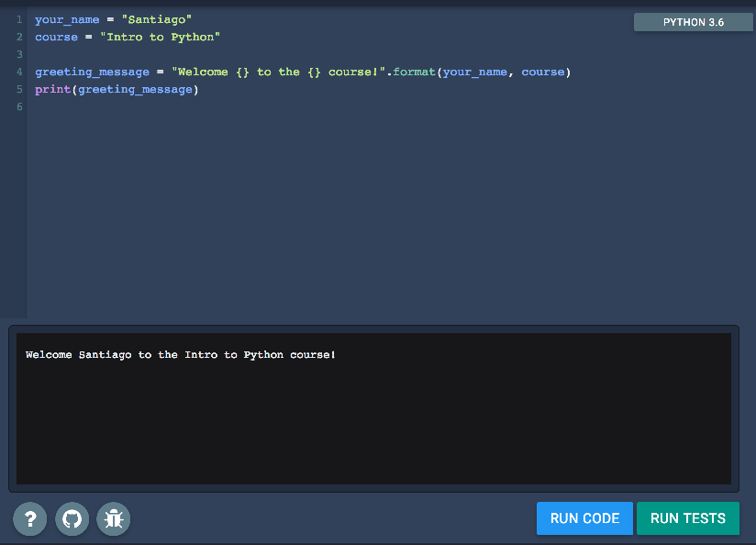
Task: Click line number 6 in the gutter
Action: click(x=19, y=106)
